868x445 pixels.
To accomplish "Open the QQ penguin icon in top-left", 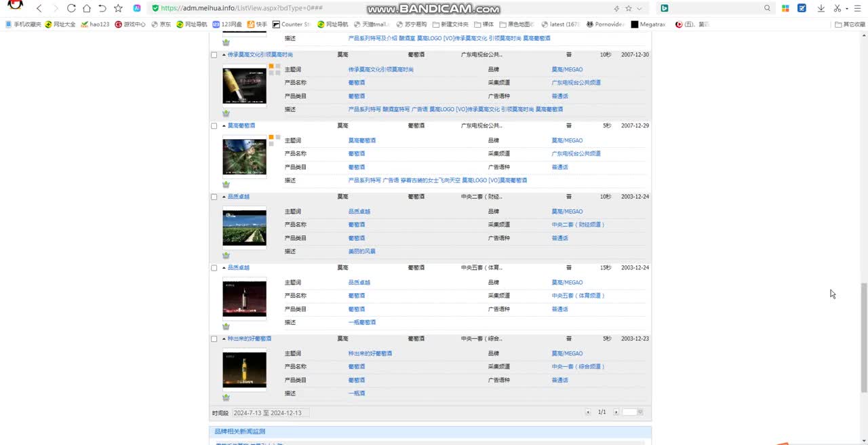I will 15,5.
